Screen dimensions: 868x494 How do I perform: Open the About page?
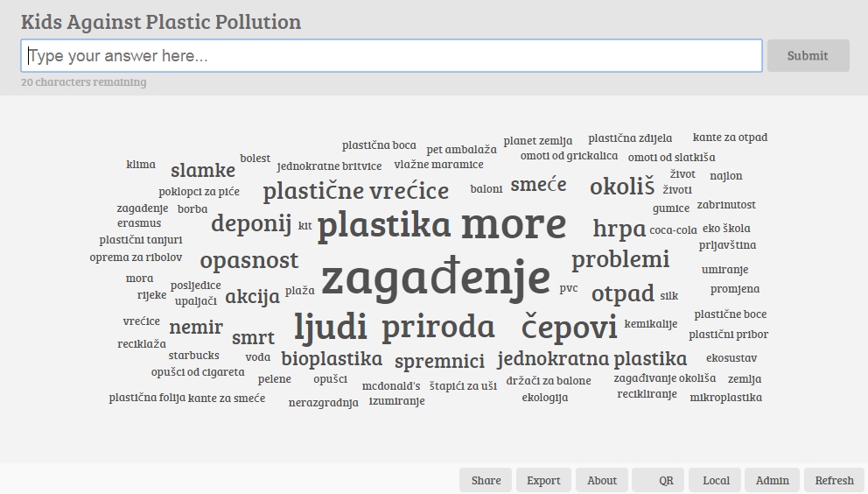(602, 480)
